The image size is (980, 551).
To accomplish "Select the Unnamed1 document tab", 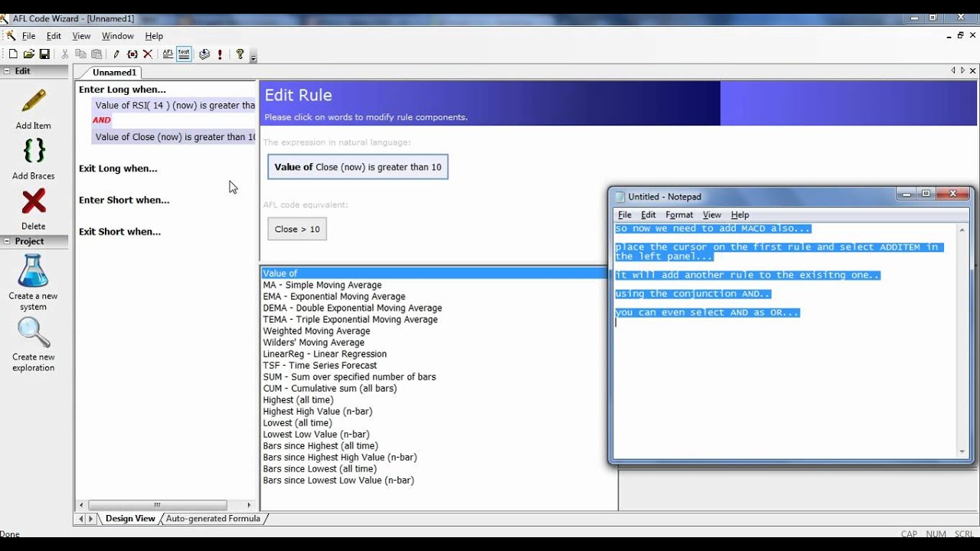I will pyautogui.click(x=114, y=73).
